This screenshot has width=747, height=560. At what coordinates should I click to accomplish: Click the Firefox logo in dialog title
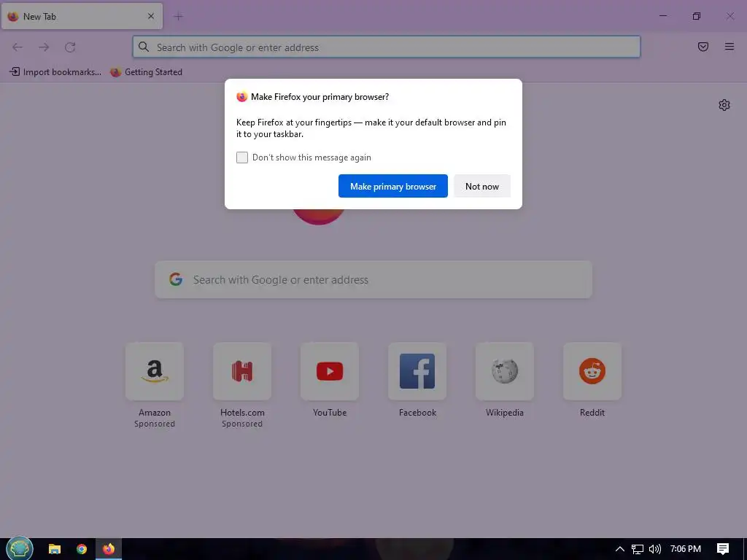pos(242,97)
